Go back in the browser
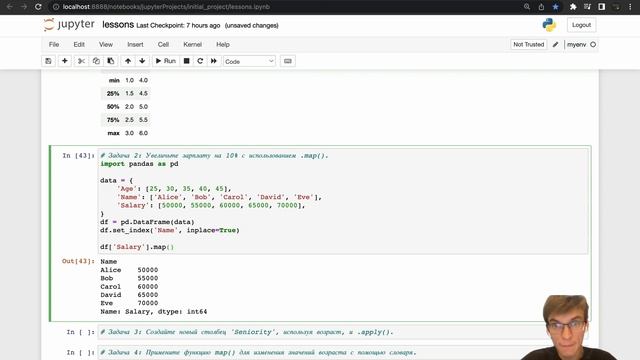 (9, 7)
